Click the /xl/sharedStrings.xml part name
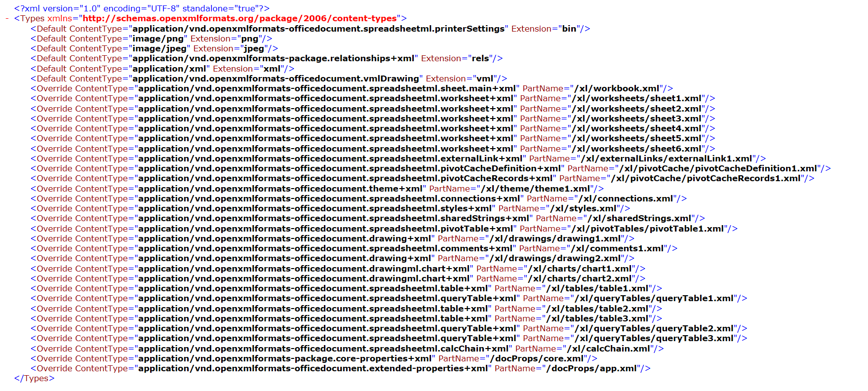868x391 pixels. (x=640, y=218)
